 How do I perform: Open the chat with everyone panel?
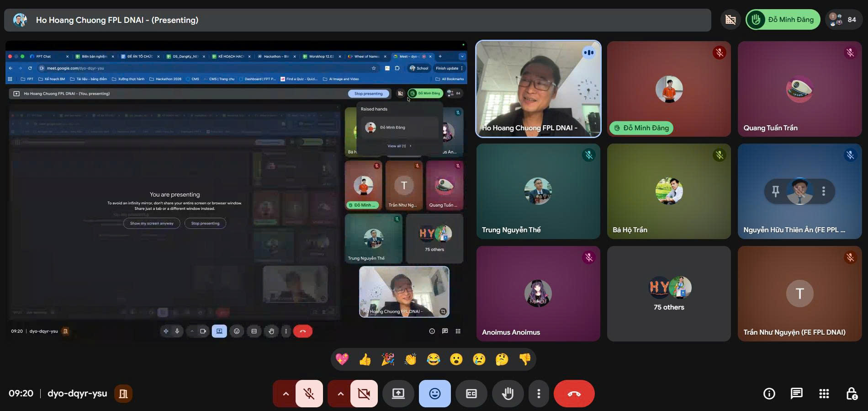tap(797, 394)
